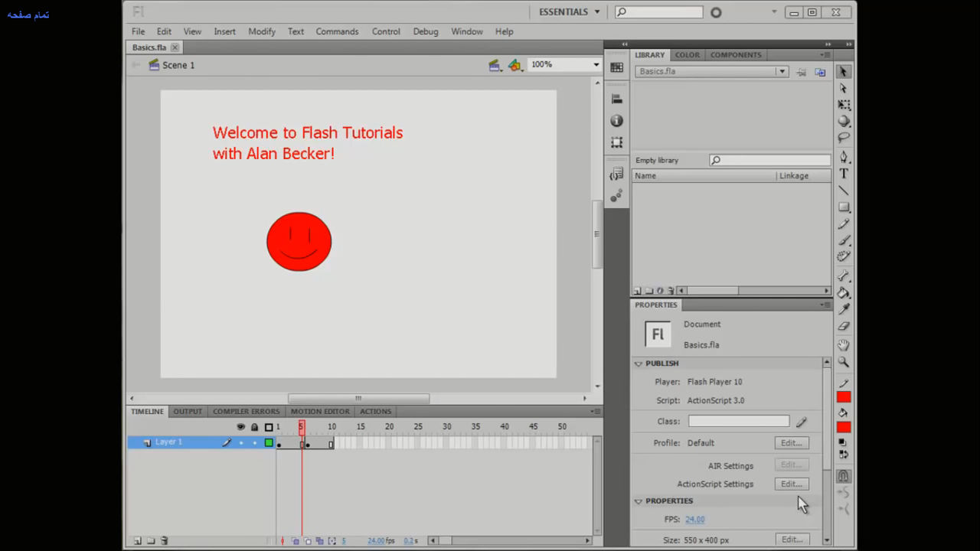Viewport: 980px width, 551px height.
Task: Select the Pen tool
Action: tap(843, 157)
